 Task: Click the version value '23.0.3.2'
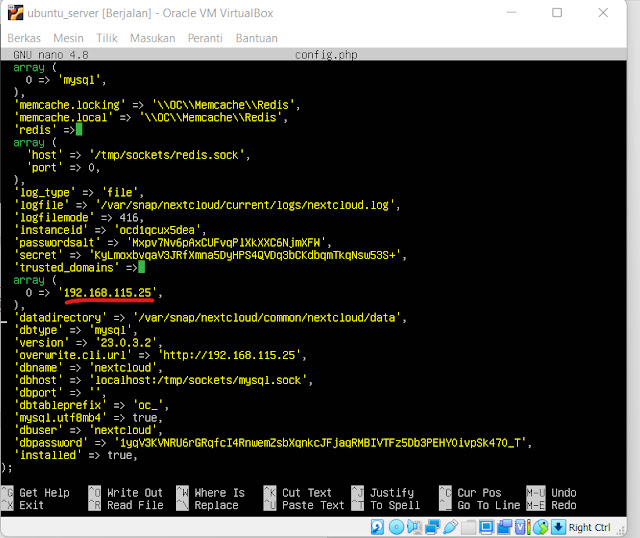point(126,342)
